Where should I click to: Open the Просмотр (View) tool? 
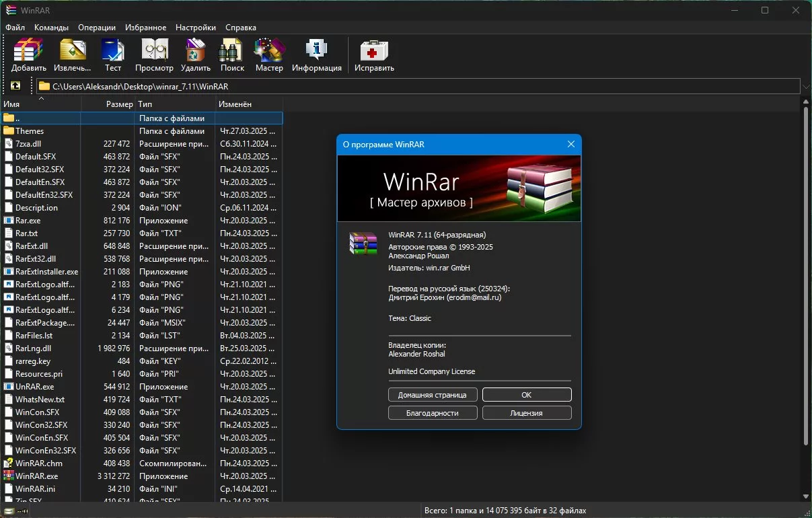point(154,55)
